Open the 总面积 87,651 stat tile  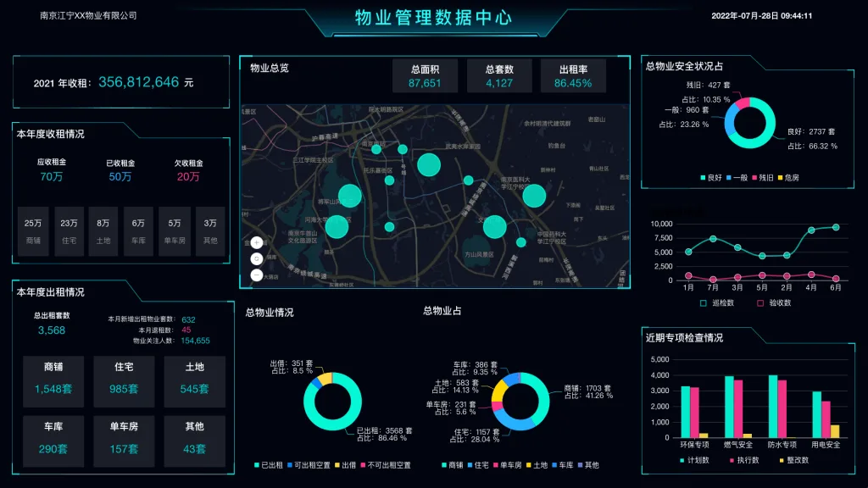426,75
